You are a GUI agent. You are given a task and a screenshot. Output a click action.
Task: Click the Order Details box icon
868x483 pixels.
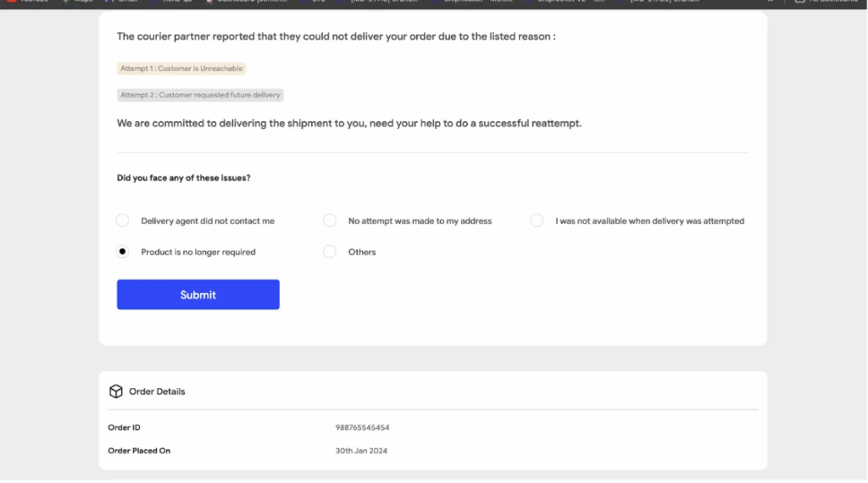tap(116, 391)
